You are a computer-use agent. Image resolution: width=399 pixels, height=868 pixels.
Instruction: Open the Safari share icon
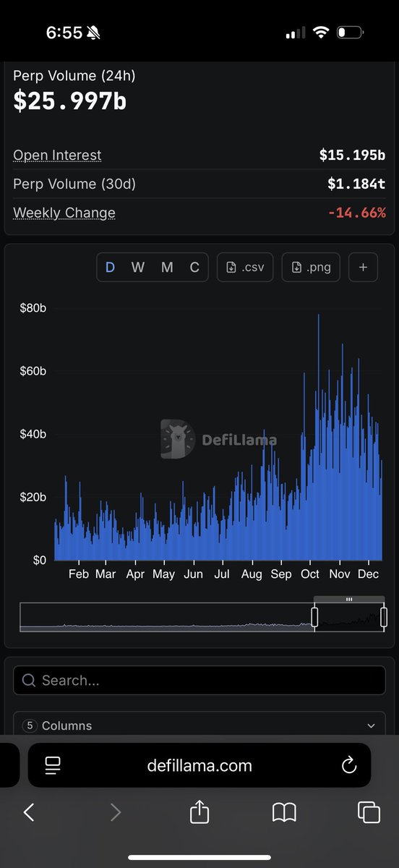[x=199, y=812]
